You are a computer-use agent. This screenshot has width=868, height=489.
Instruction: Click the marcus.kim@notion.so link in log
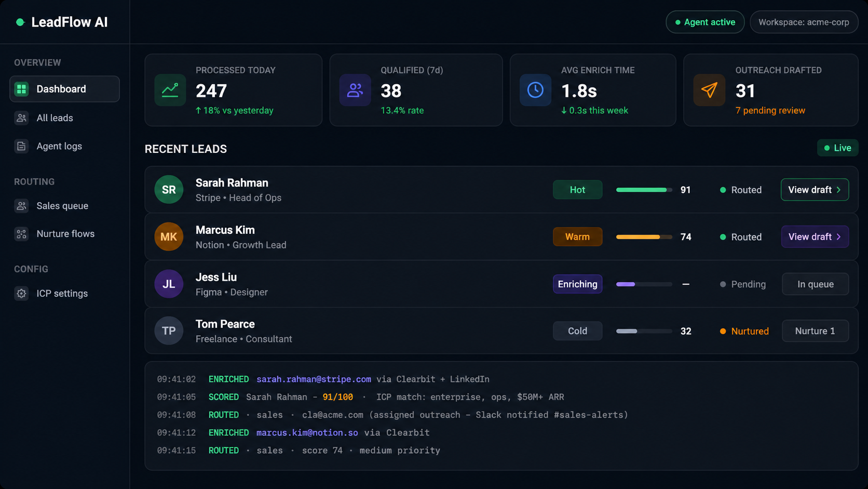point(307,433)
